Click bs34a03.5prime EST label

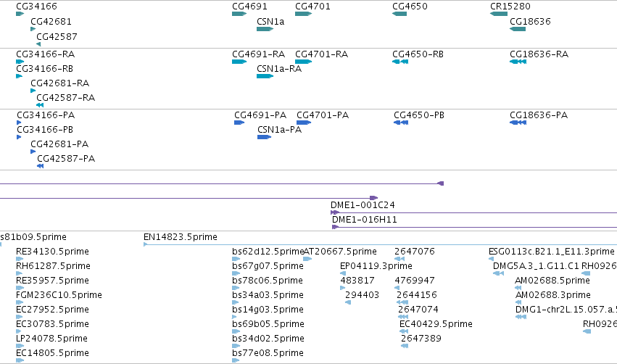(268, 295)
